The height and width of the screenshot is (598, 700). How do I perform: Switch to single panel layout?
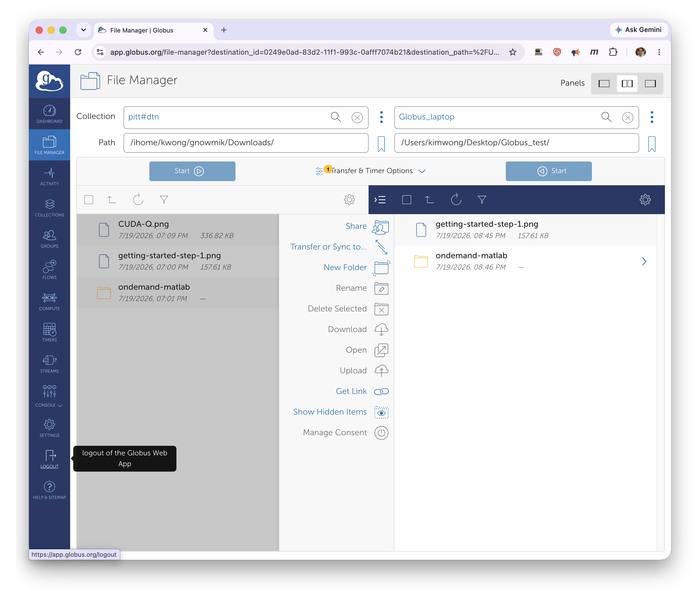pos(604,83)
